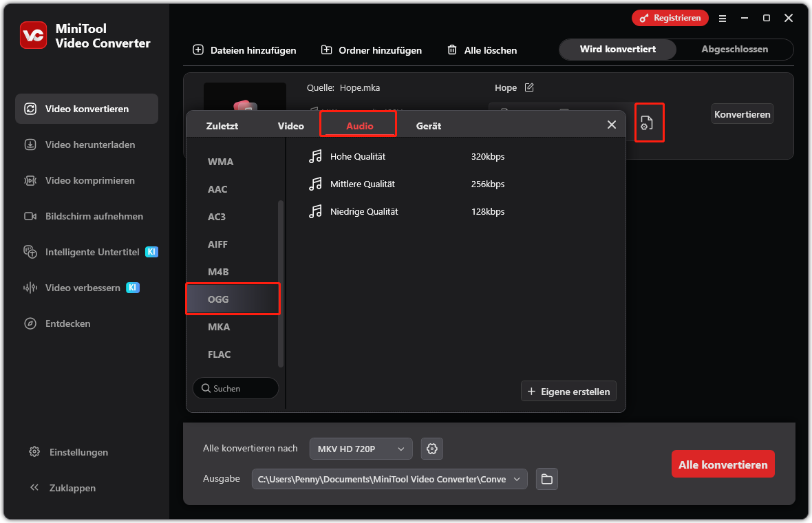This screenshot has height=523, width=812.
Task: Click the magnifier icon in Suchen box
Action: pyautogui.click(x=206, y=388)
